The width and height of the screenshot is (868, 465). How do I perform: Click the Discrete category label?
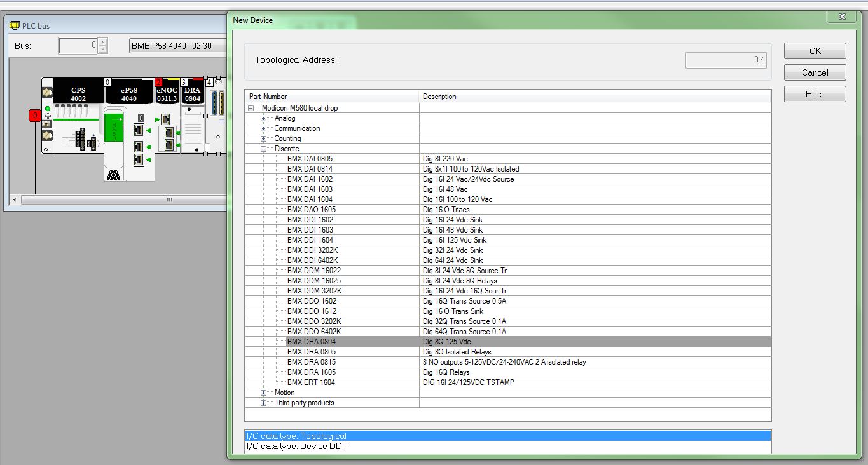click(x=287, y=149)
